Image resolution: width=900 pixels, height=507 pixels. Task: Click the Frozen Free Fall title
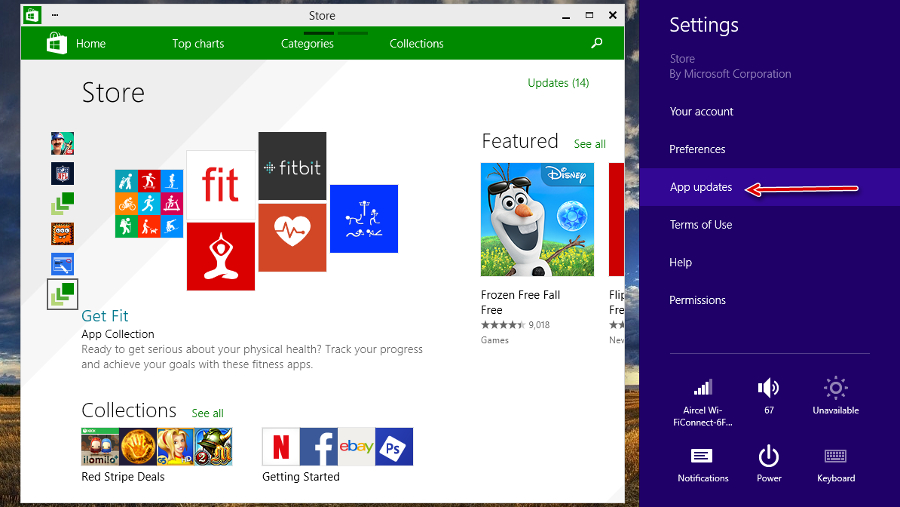tap(520, 295)
